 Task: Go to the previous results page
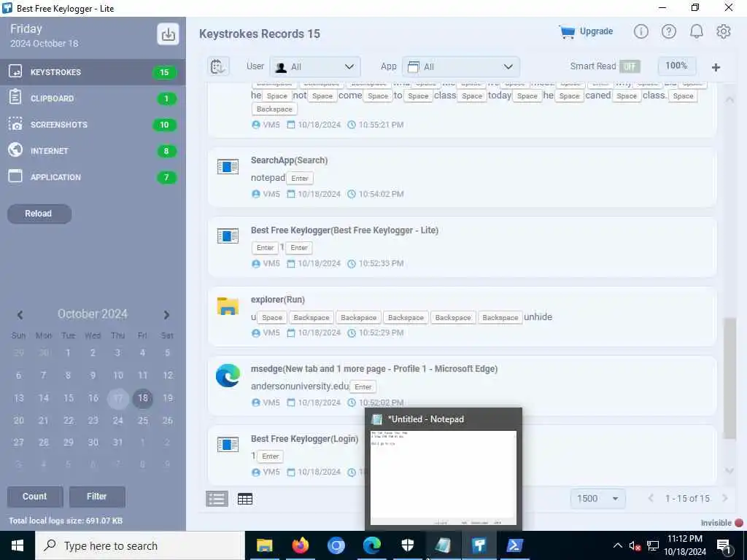point(651,498)
